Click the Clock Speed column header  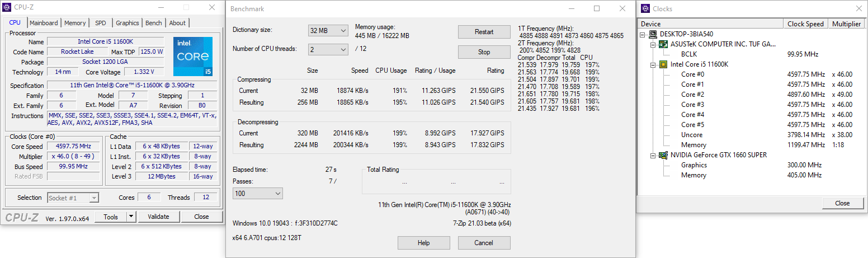click(x=805, y=24)
